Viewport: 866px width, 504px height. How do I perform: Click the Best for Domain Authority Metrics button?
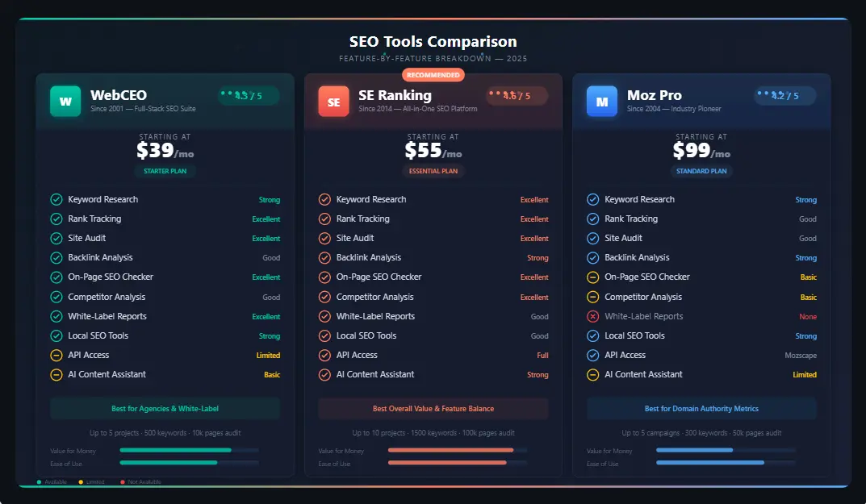click(x=701, y=409)
